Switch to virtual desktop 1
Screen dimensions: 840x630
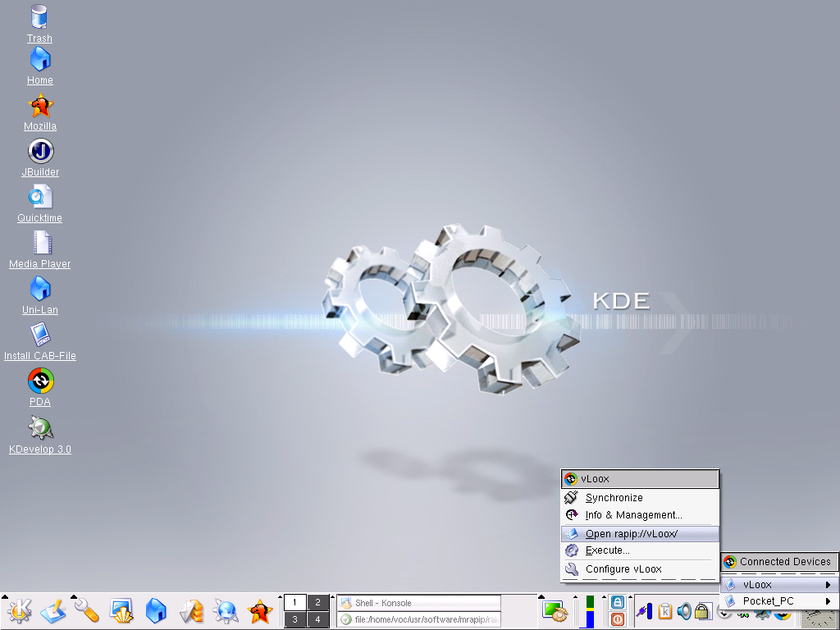tap(294, 602)
